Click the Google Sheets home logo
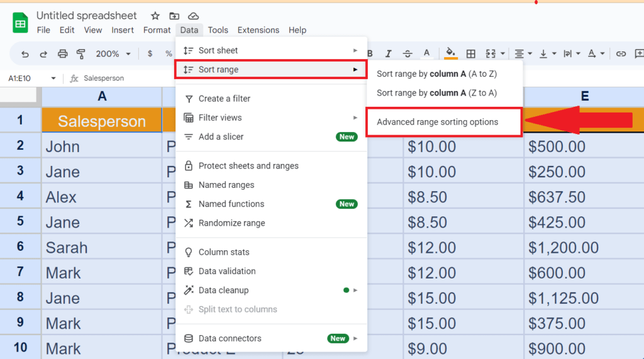 point(20,23)
